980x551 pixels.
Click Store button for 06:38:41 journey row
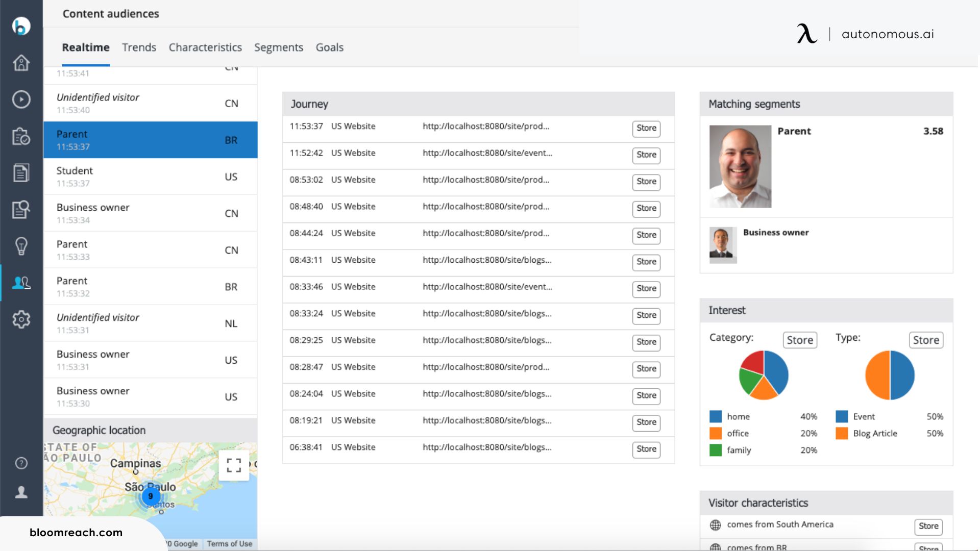click(646, 449)
